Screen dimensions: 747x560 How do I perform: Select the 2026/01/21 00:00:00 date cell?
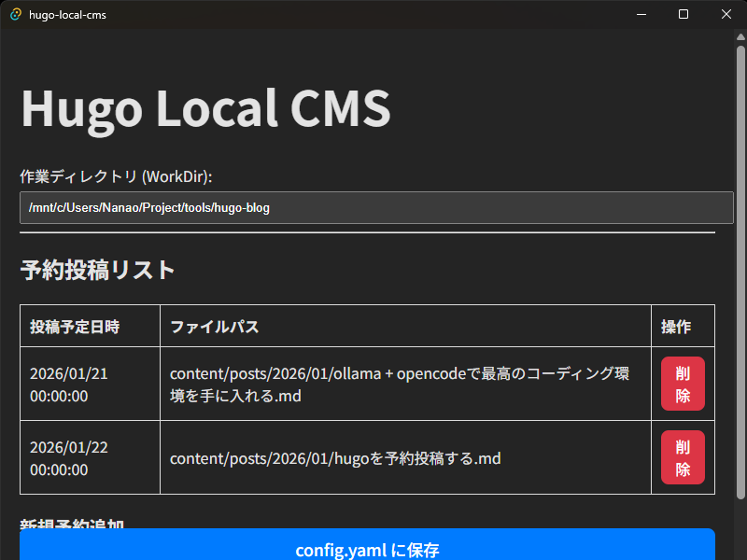pyautogui.click(x=69, y=384)
